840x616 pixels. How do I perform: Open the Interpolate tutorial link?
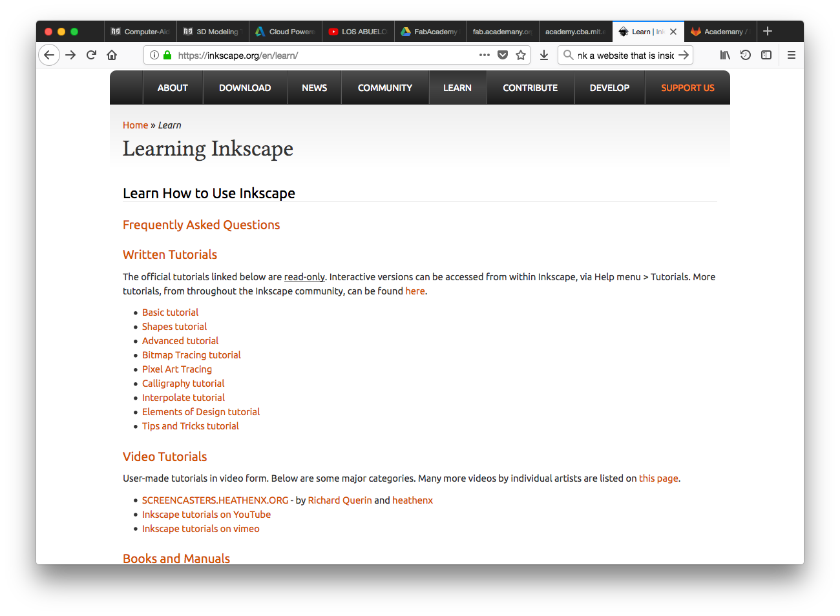click(x=184, y=398)
